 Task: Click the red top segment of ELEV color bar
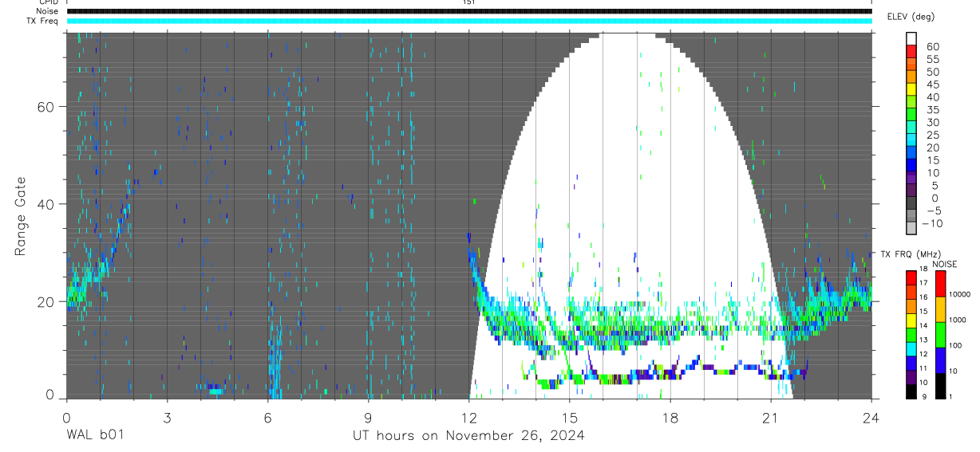pyautogui.click(x=911, y=51)
